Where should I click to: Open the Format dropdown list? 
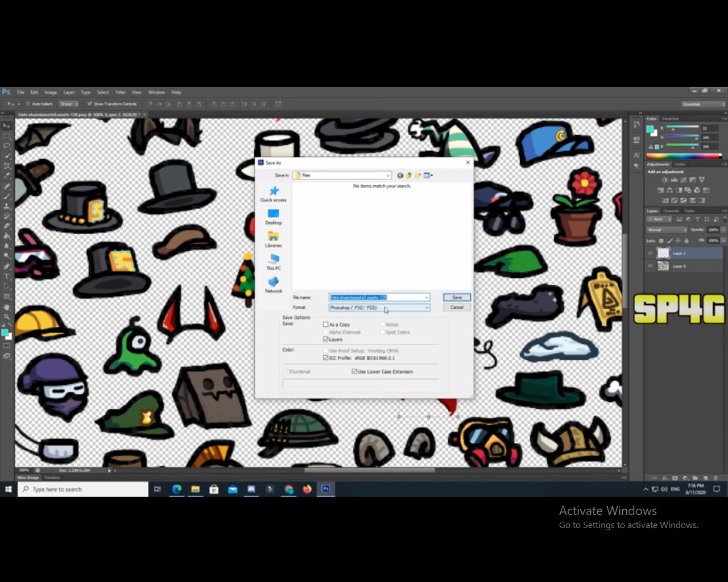pos(427,307)
